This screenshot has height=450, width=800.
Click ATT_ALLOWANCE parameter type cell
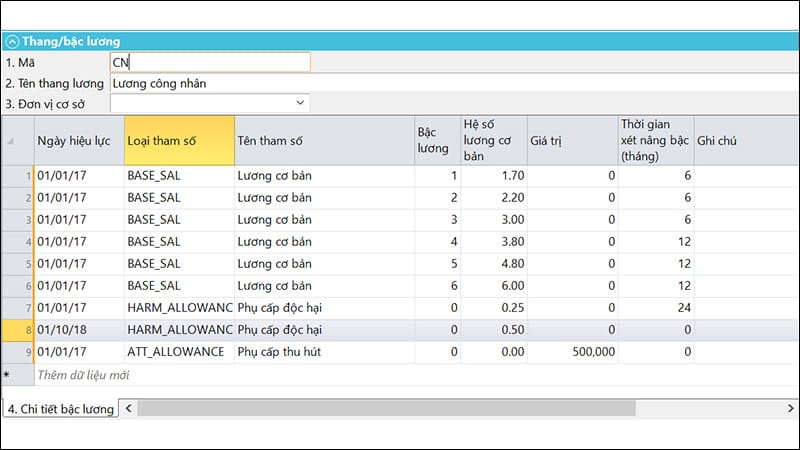179,352
